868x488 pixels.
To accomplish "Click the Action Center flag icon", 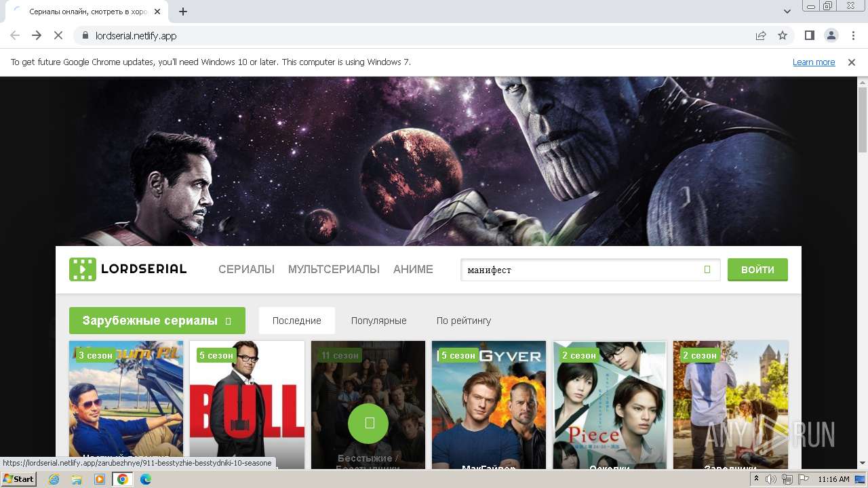I will click(x=803, y=479).
